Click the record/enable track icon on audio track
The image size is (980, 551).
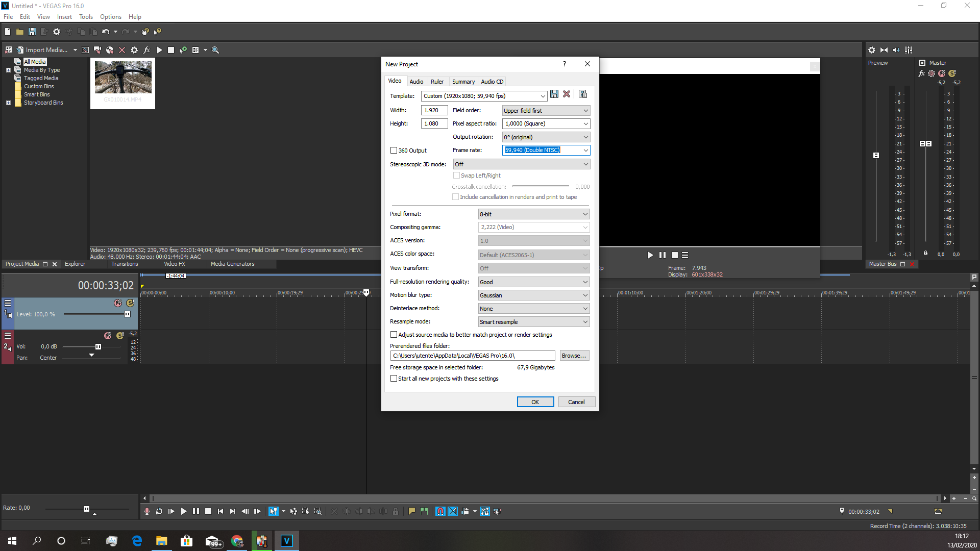click(x=108, y=334)
